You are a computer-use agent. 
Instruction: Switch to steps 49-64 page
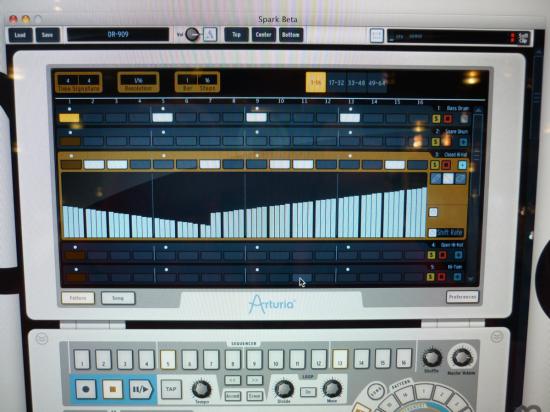(x=377, y=83)
